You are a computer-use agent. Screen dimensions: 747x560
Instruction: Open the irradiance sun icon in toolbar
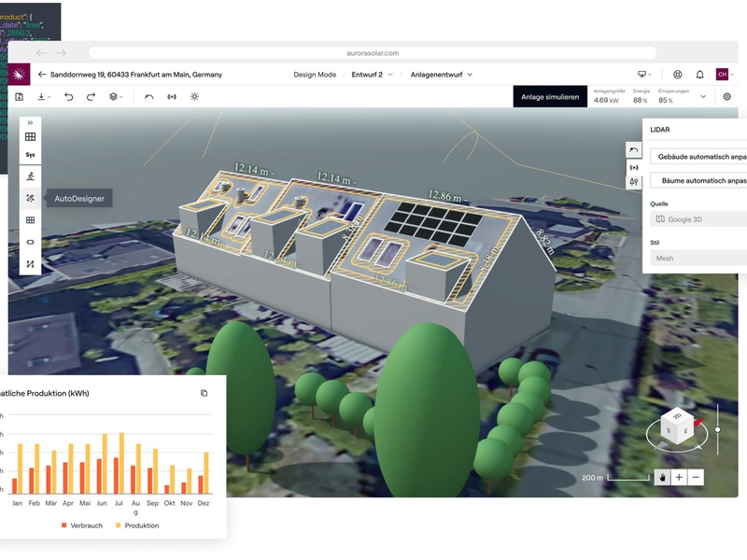[195, 96]
